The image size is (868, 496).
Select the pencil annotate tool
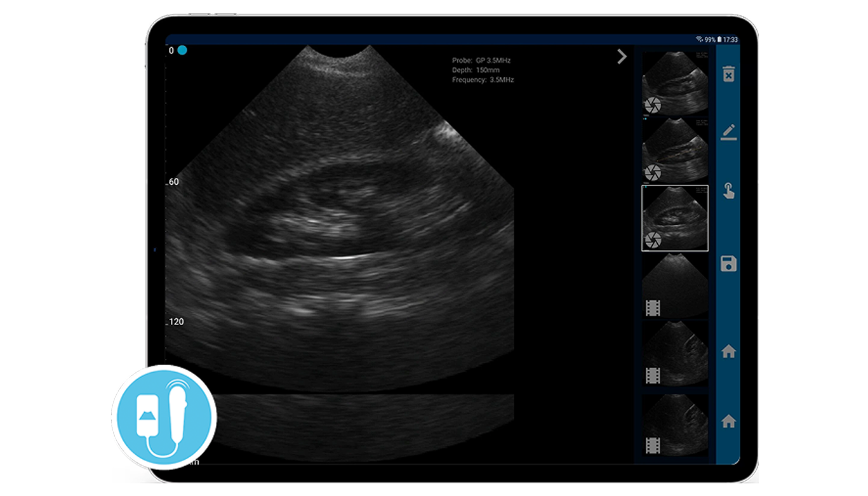(728, 133)
